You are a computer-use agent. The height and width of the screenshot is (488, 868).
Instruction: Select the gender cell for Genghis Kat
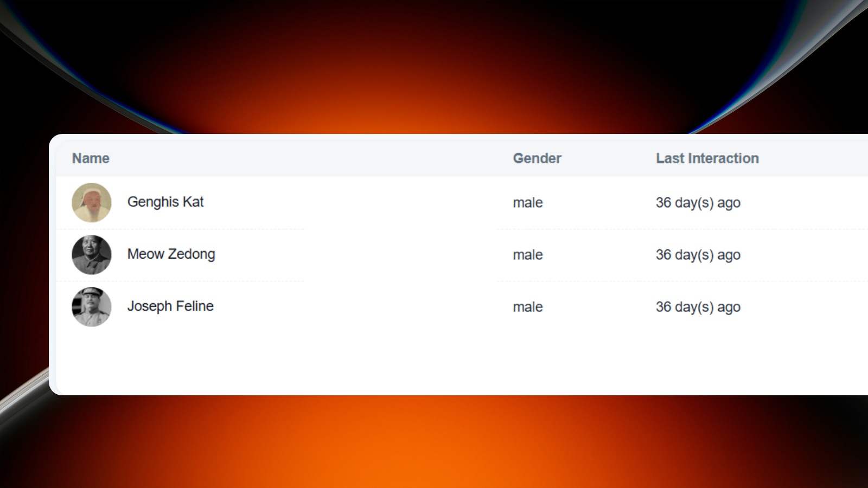527,203
